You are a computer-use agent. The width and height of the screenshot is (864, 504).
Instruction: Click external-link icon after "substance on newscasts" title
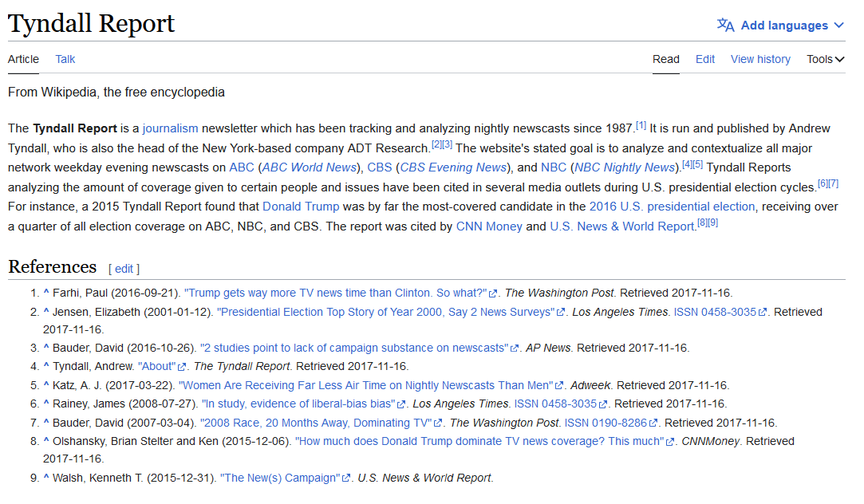tap(515, 348)
